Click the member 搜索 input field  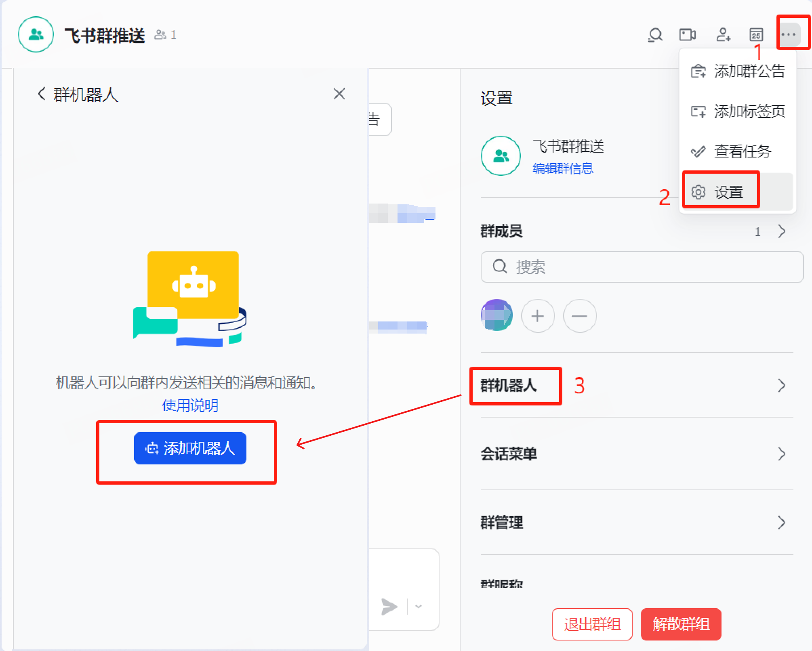tap(642, 267)
